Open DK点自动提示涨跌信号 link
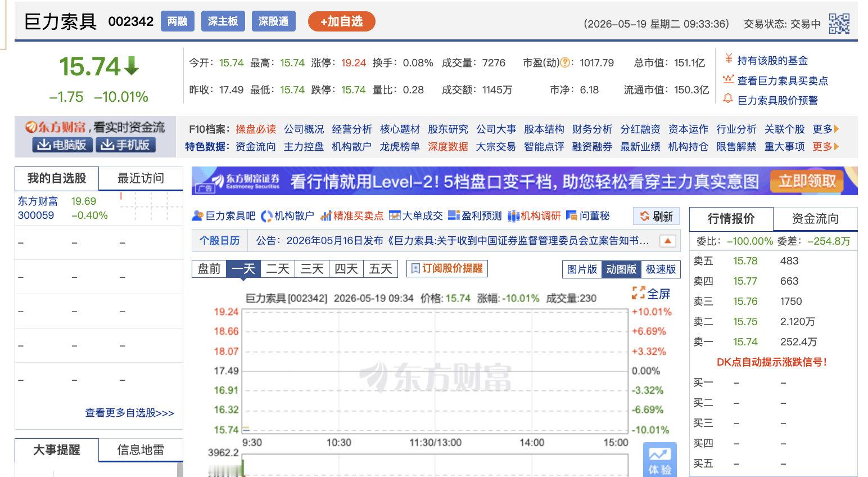 pyautogui.click(x=772, y=362)
